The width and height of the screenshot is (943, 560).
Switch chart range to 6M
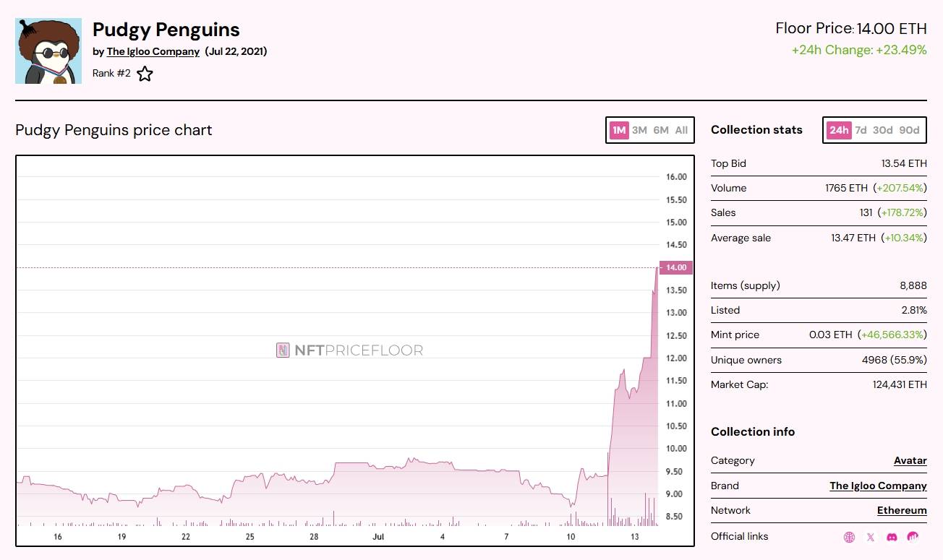pos(661,131)
